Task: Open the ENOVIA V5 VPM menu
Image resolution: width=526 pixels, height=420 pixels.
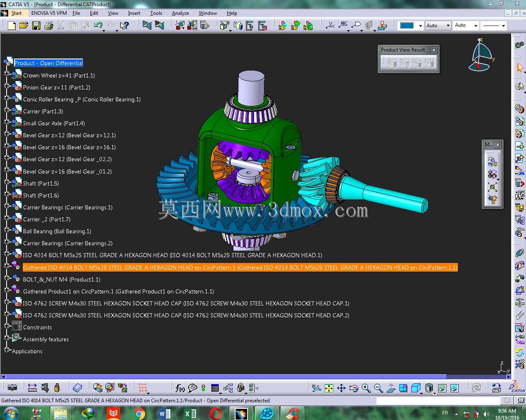Action: tap(49, 13)
